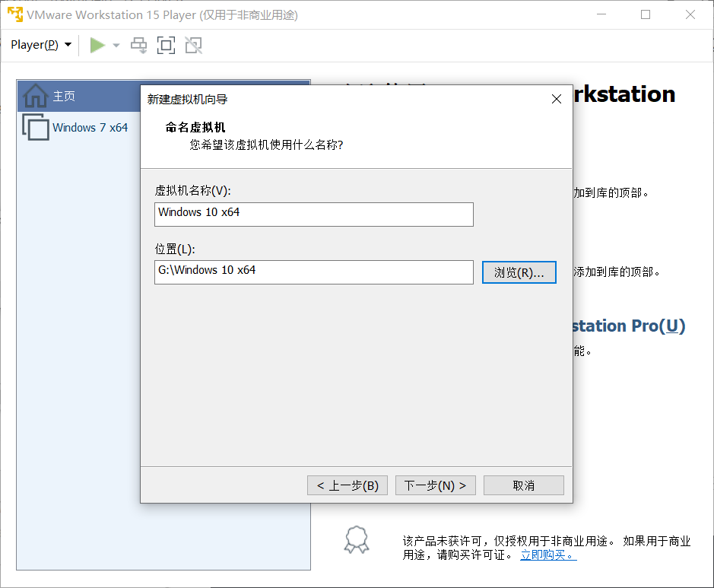Click the VMware logo in the title bar
This screenshot has height=588, width=714.
(x=15, y=14)
